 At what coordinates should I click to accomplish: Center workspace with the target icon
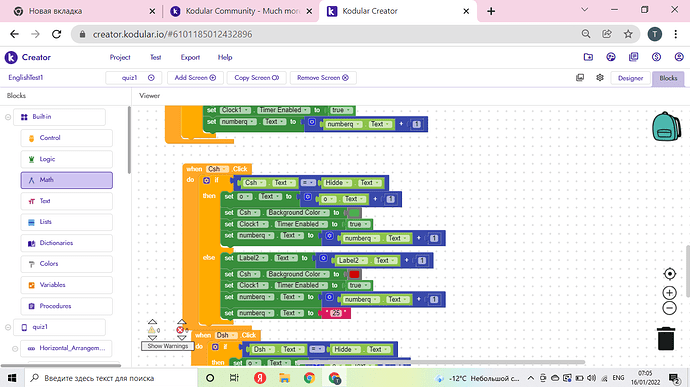point(669,274)
